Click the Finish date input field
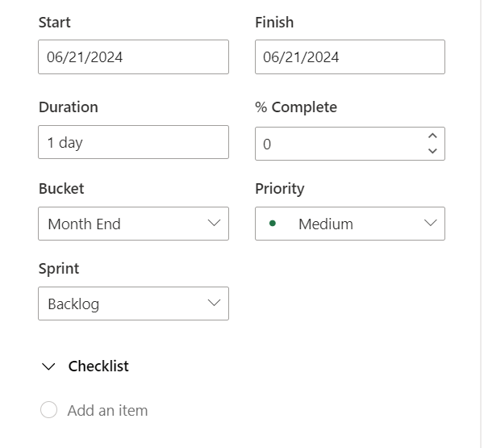 coord(349,57)
